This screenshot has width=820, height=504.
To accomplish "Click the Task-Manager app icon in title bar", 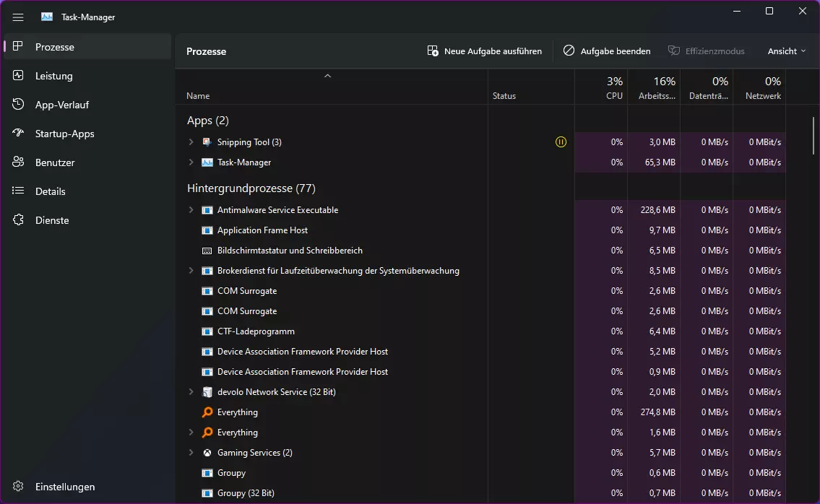I will (47, 17).
